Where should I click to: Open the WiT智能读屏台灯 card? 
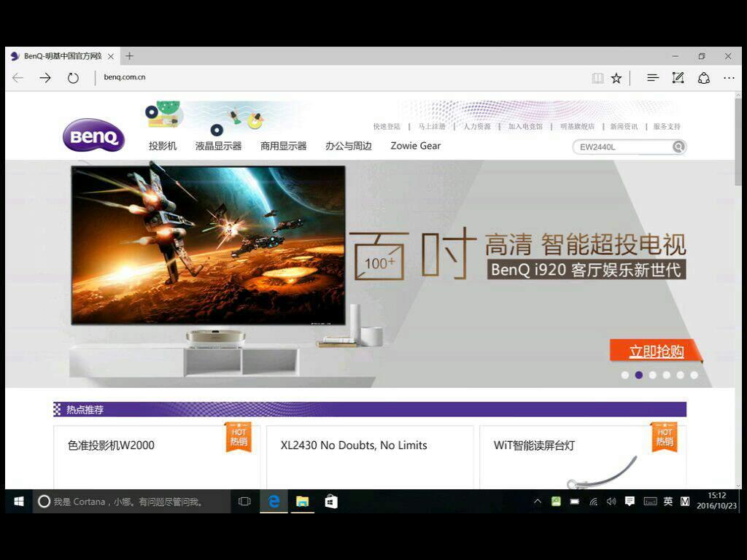point(583,457)
